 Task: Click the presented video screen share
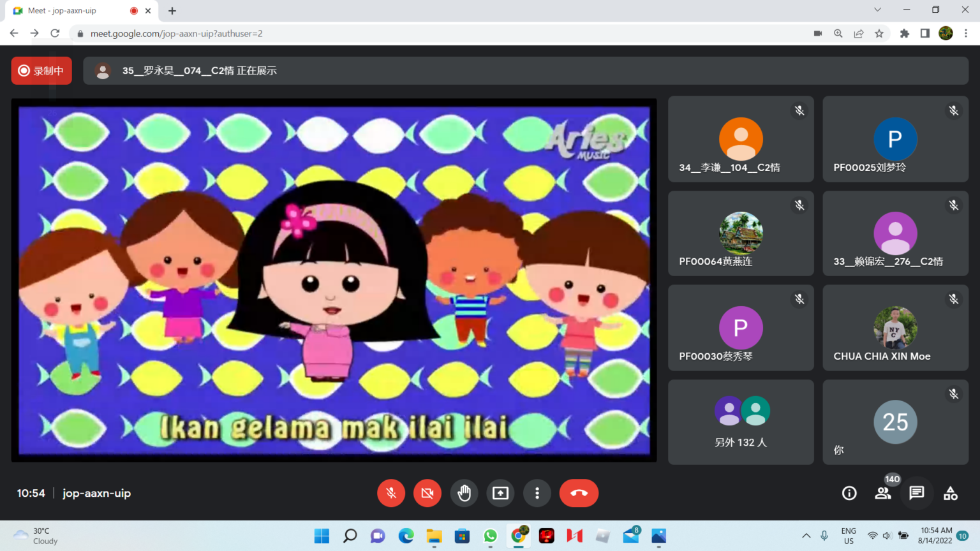pos(334,280)
